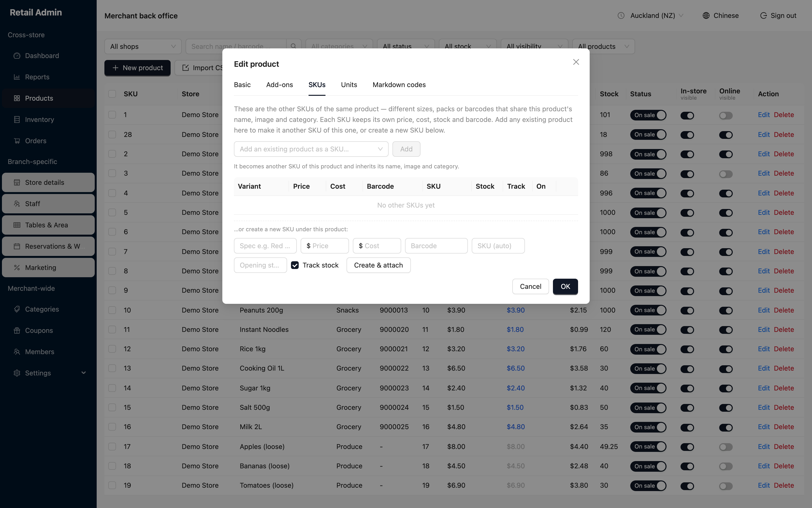Open the All stock filter dropdown
The height and width of the screenshot is (508, 812).
click(467, 46)
